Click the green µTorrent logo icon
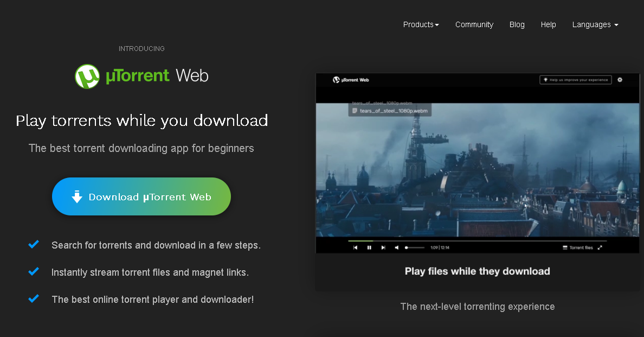The image size is (644, 337). coord(87,77)
